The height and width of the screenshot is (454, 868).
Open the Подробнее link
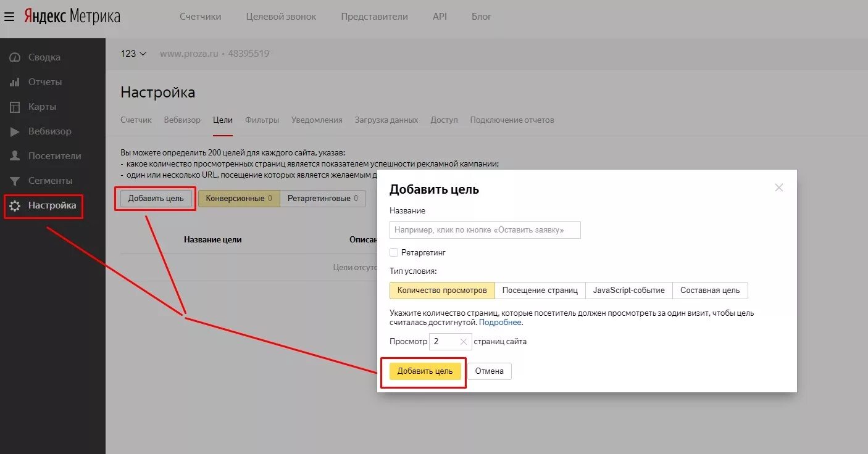[500, 323]
